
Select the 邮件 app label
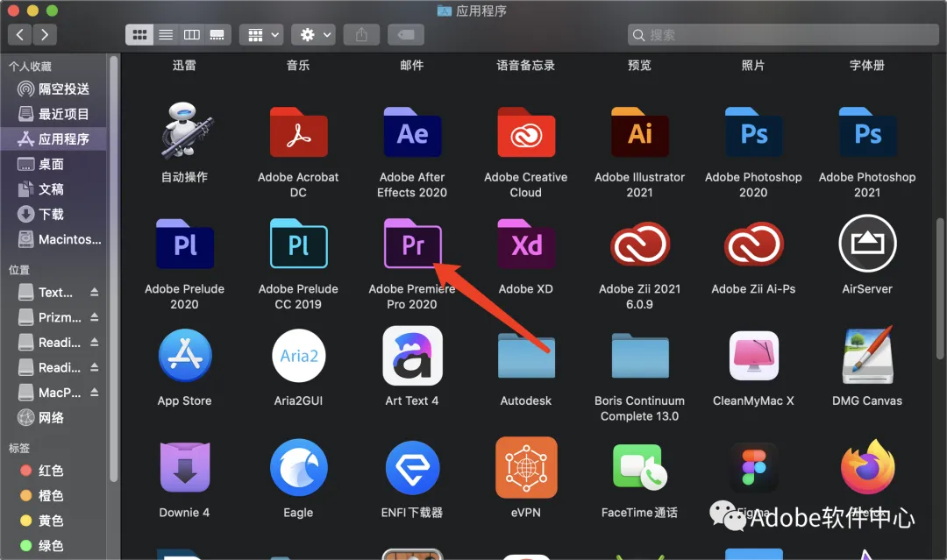pos(412,65)
